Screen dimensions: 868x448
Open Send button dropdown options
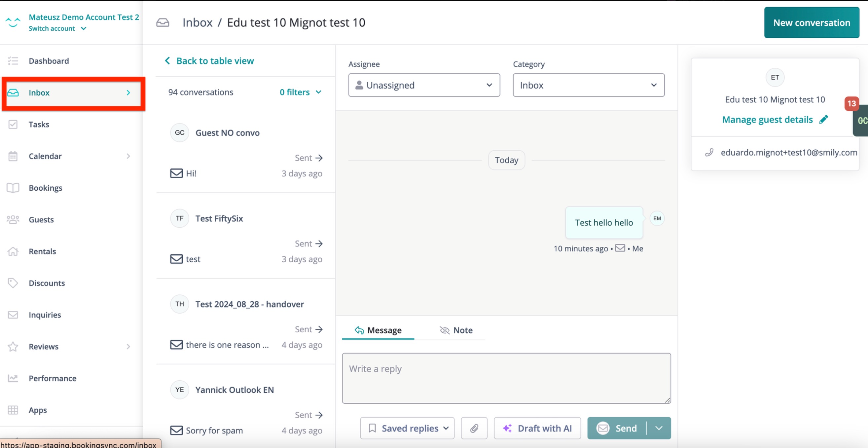(x=659, y=428)
